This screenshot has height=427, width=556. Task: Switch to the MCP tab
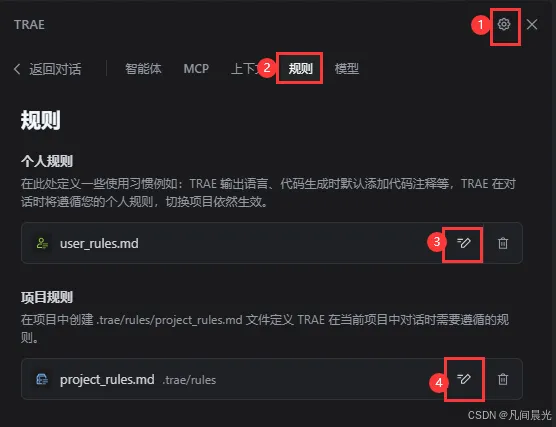click(x=196, y=68)
